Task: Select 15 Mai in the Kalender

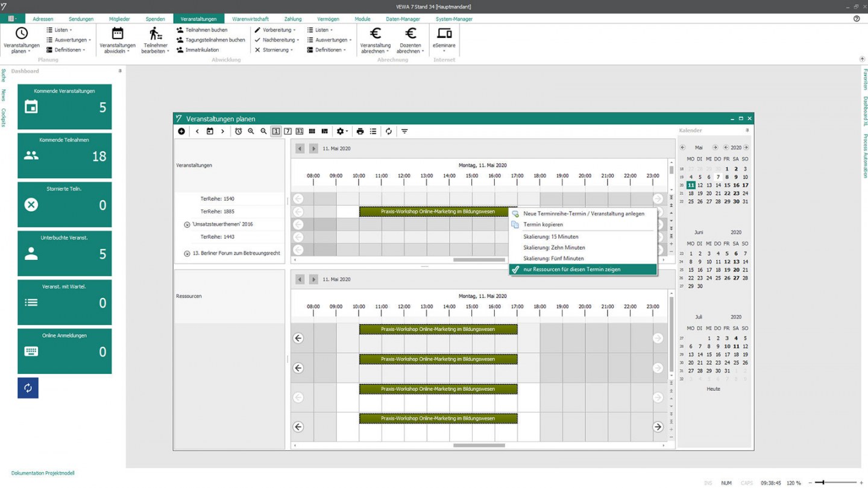Action: tap(727, 185)
